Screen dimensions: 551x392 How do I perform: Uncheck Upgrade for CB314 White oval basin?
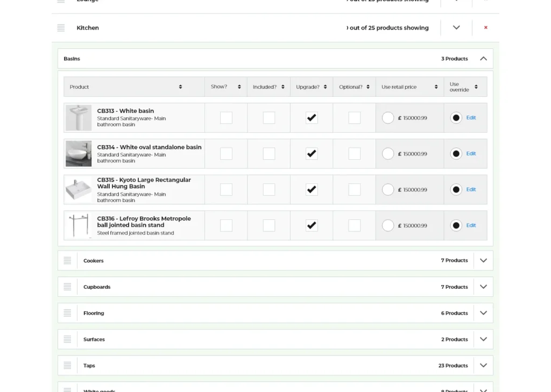pyautogui.click(x=312, y=154)
